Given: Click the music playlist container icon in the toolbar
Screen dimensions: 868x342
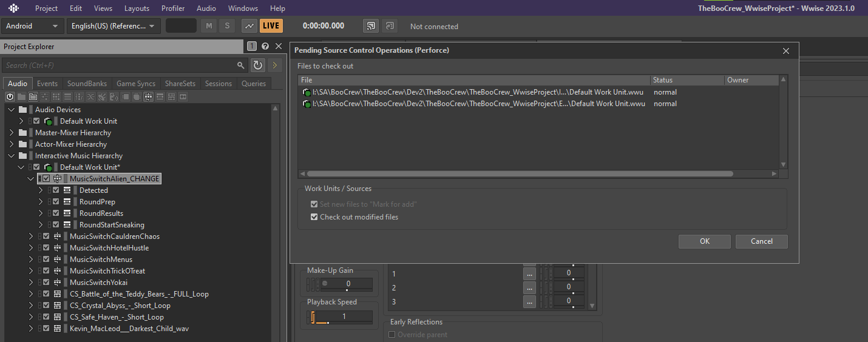Looking at the screenshot, I should click(160, 97).
